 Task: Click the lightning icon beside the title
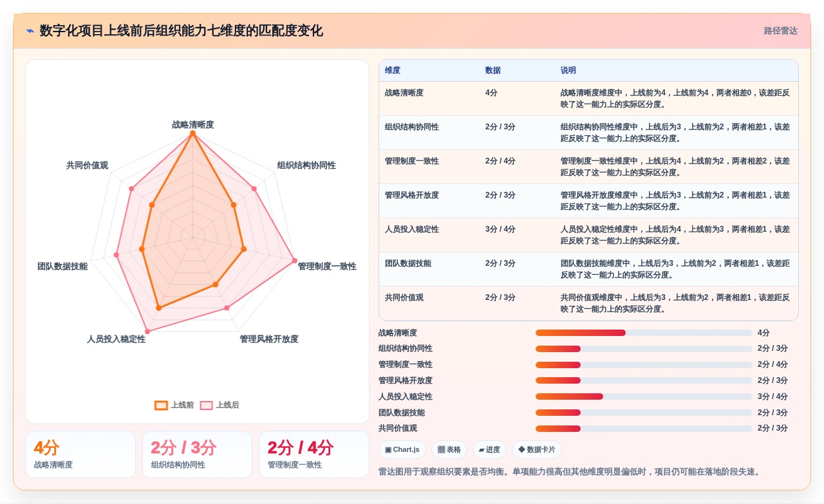(30, 31)
